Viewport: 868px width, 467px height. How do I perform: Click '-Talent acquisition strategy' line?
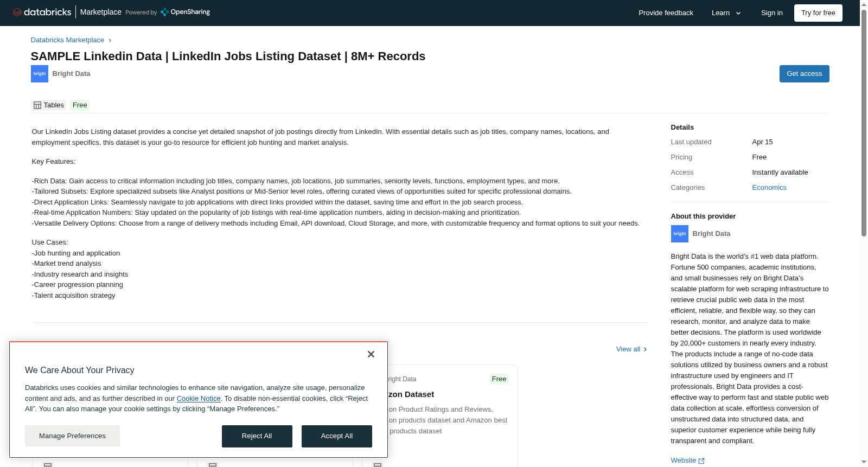click(74, 296)
